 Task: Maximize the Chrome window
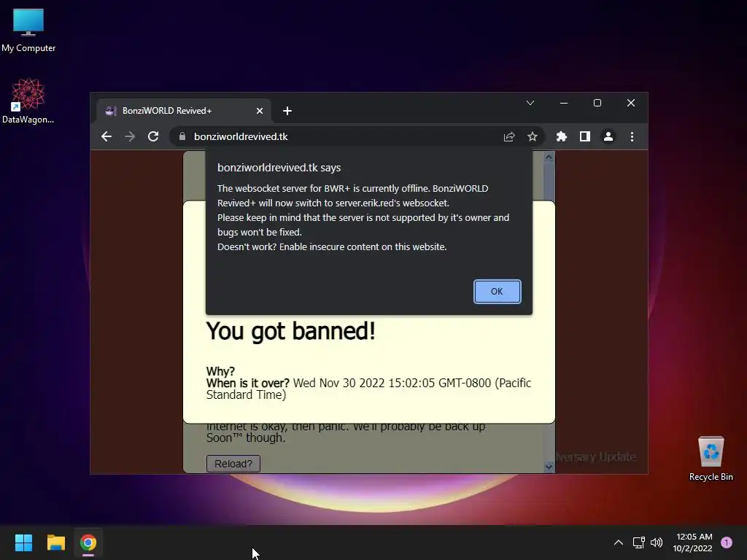point(597,103)
